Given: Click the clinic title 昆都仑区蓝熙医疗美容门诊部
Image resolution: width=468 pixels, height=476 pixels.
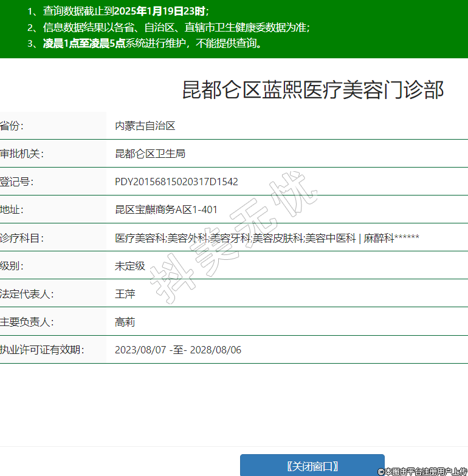Looking at the screenshot, I should 313,90.
